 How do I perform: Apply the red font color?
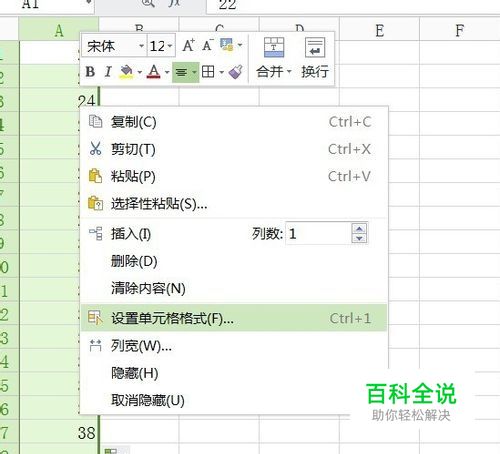pyautogui.click(x=154, y=72)
